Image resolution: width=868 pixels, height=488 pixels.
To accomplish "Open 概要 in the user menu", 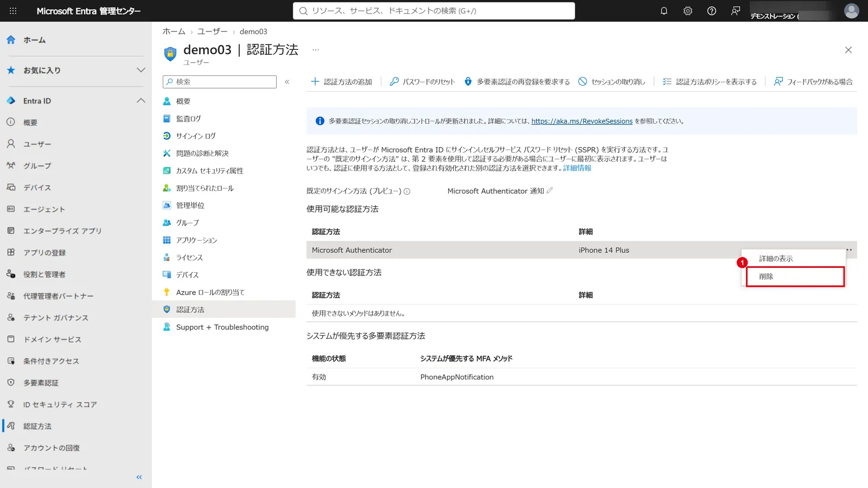I will [183, 101].
